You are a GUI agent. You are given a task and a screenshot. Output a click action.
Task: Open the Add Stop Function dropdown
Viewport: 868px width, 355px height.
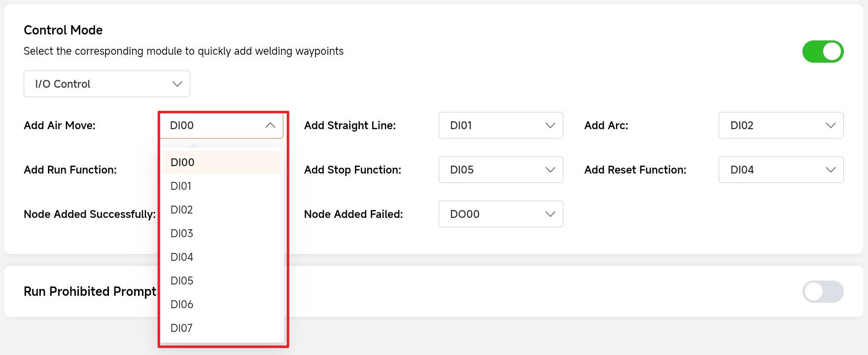(500, 170)
